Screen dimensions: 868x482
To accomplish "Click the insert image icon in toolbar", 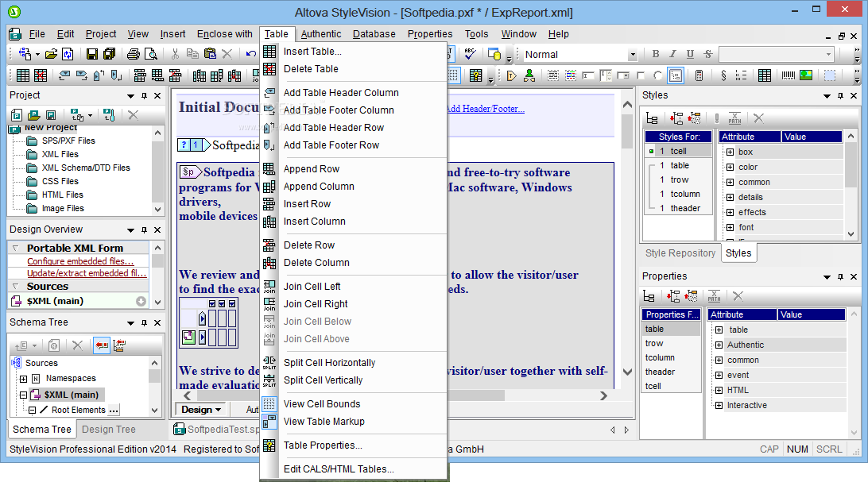I will [806, 75].
